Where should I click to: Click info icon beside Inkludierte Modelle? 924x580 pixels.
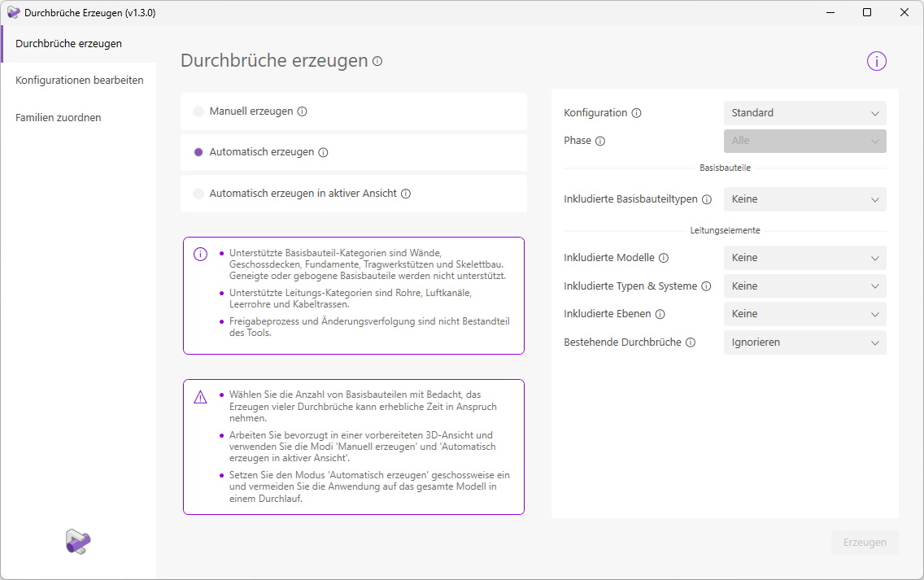click(664, 258)
